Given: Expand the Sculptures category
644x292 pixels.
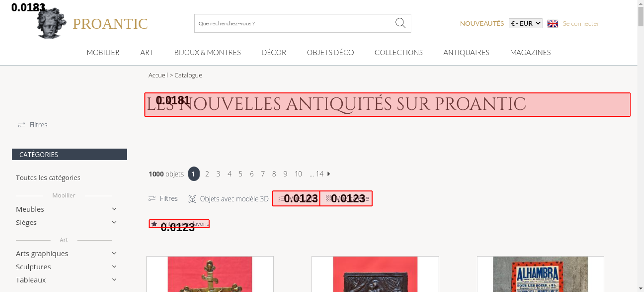Looking at the screenshot, I should click(114, 267).
